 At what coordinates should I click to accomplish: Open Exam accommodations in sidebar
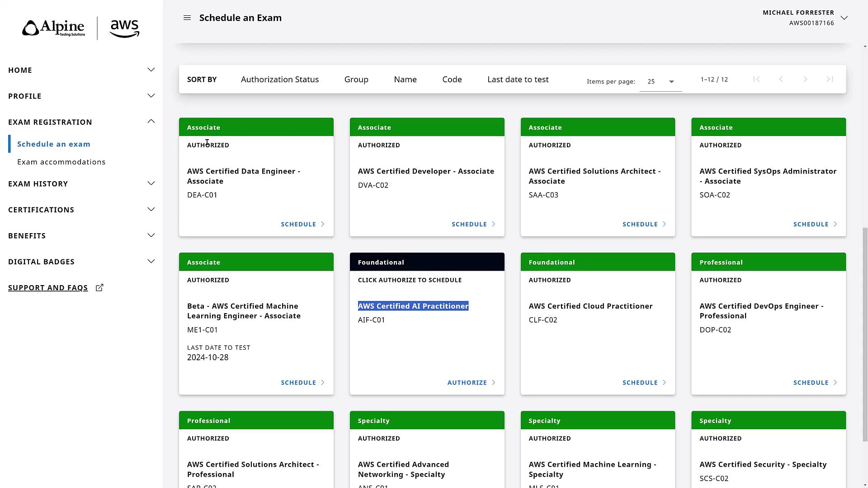(61, 162)
